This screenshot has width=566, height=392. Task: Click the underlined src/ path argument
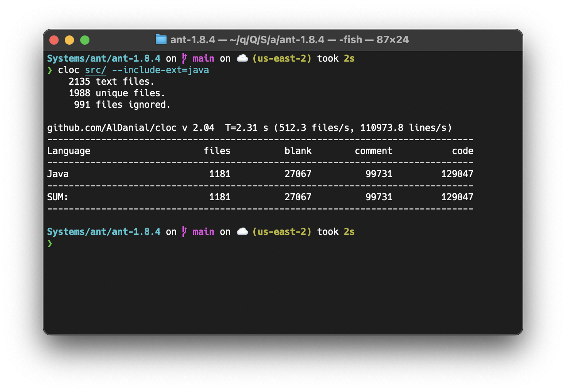[x=96, y=70]
